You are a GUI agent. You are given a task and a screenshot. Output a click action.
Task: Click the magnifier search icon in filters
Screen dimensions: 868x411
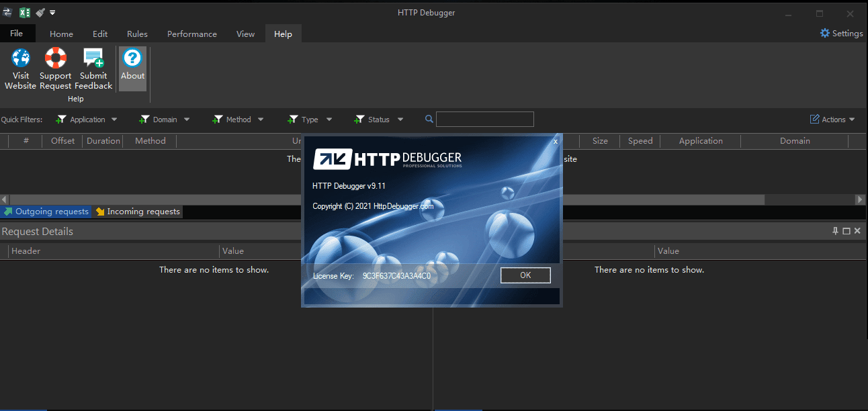(429, 120)
